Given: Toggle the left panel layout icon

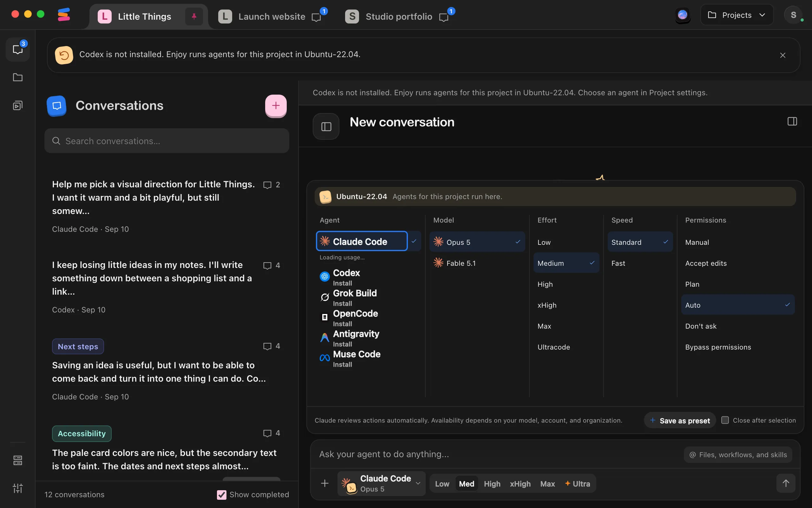Looking at the screenshot, I should [326, 126].
